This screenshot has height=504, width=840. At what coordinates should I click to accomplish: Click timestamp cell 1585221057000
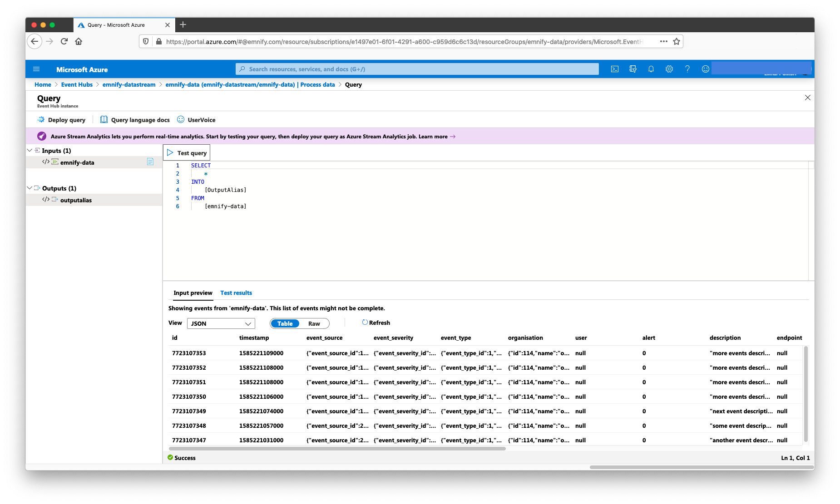tap(261, 426)
